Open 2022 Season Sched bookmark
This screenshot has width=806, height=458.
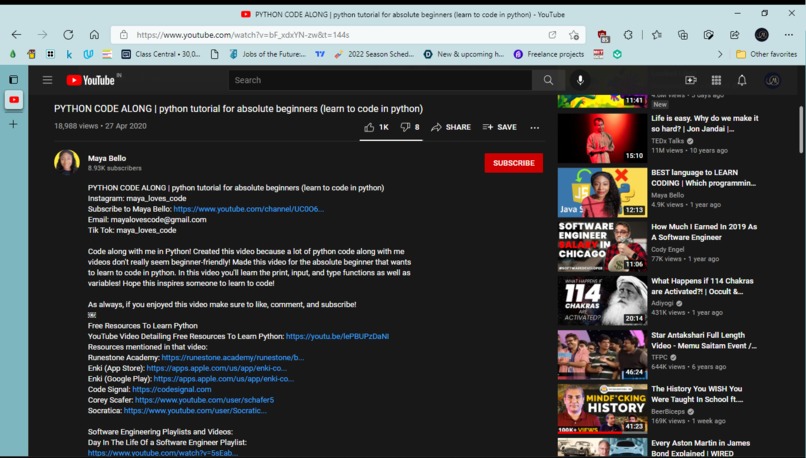[374, 54]
